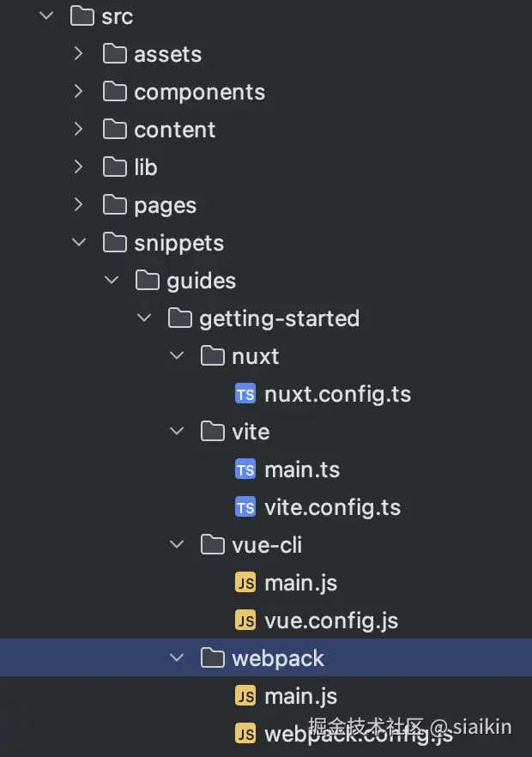Viewport: 532px width, 757px height.
Task: Collapse the nuxt folder chevron
Action: pyautogui.click(x=178, y=357)
